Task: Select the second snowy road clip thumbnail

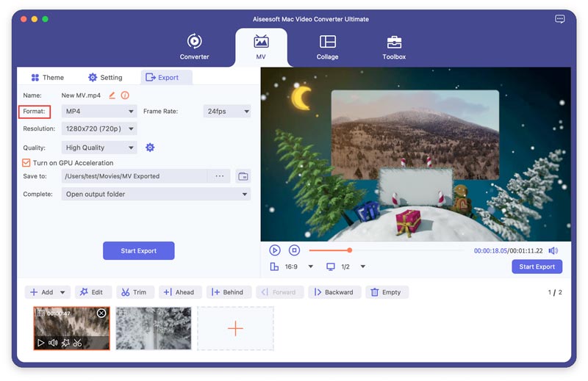Action: tap(154, 328)
